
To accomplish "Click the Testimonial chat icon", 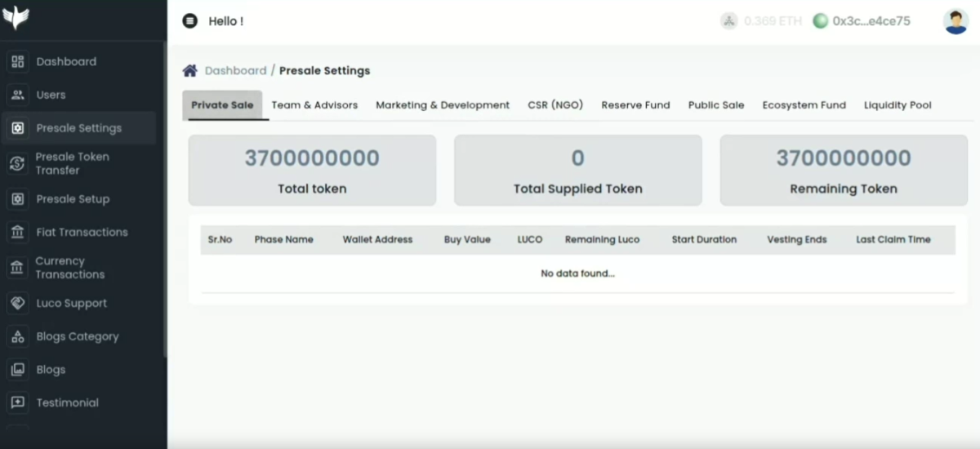I will pyautogui.click(x=17, y=403).
